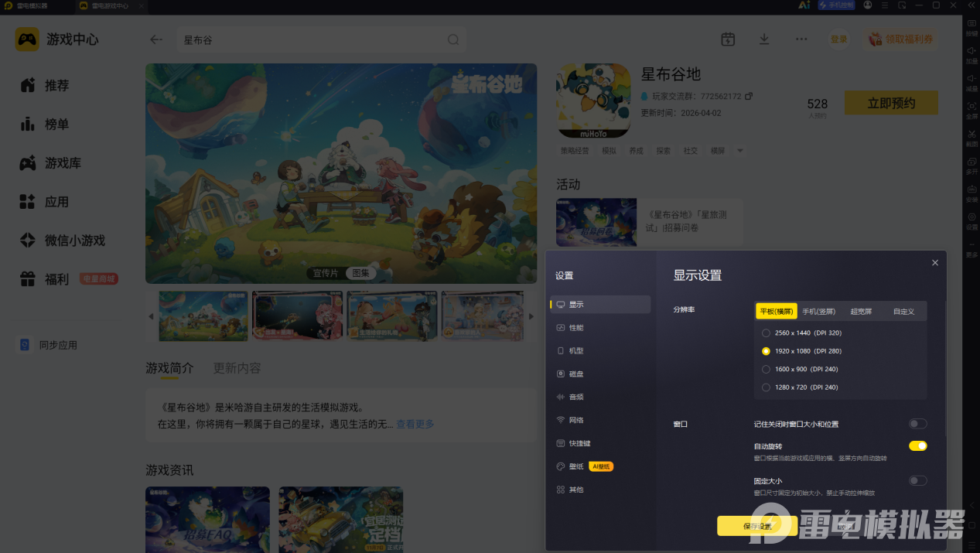The image size is (980, 553).
Task: Select 平板(横屏) resolution tab
Action: click(776, 312)
